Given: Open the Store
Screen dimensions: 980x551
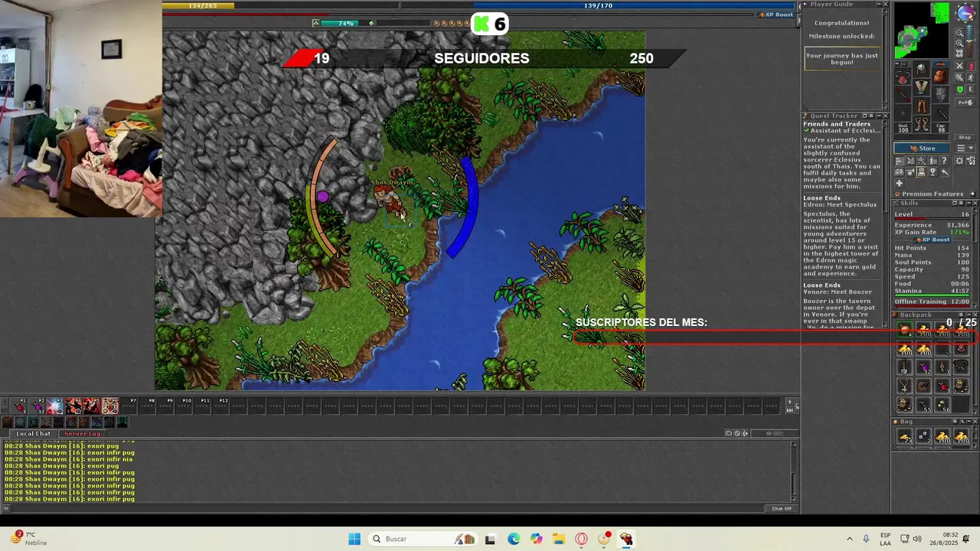Looking at the screenshot, I should (x=921, y=148).
